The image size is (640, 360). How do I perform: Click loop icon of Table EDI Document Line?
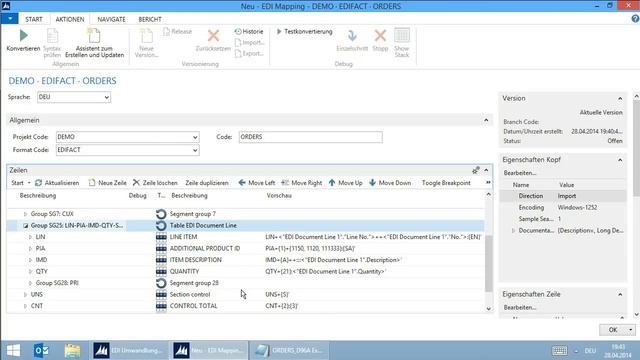[161, 225]
